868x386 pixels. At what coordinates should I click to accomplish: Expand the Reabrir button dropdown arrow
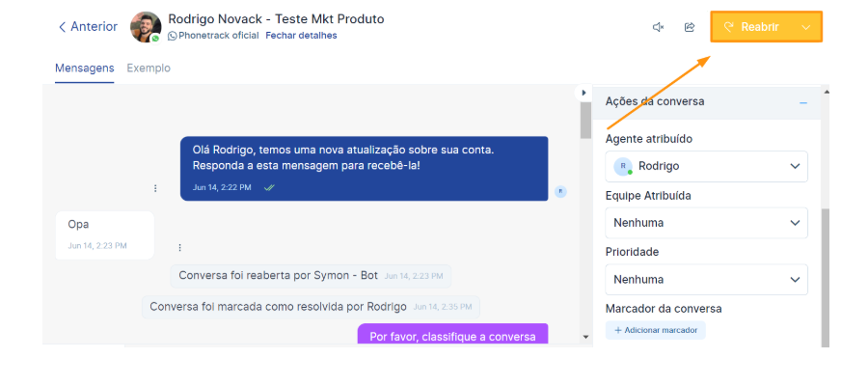point(805,27)
